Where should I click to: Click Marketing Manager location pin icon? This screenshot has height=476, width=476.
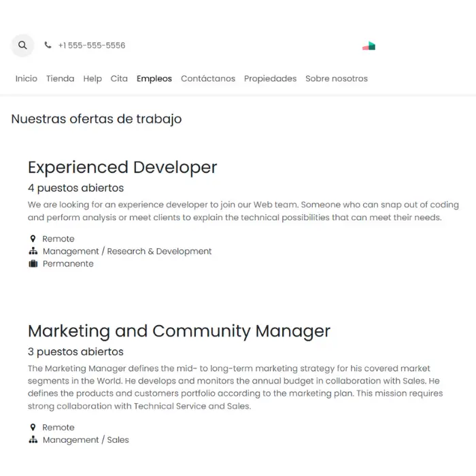point(33,428)
